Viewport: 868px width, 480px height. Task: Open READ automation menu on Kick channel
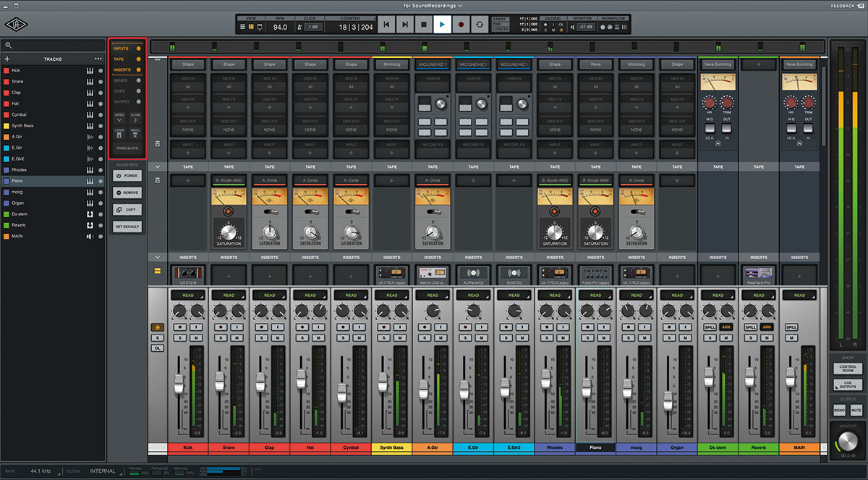pyautogui.click(x=188, y=295)
